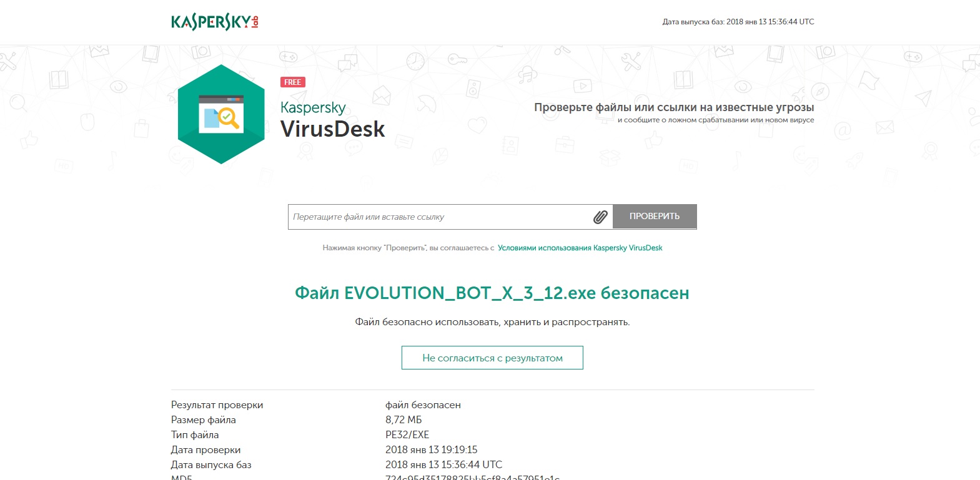
Task: Click the VirusDesk hexagon scanner icon
Action: click(221, 114)
